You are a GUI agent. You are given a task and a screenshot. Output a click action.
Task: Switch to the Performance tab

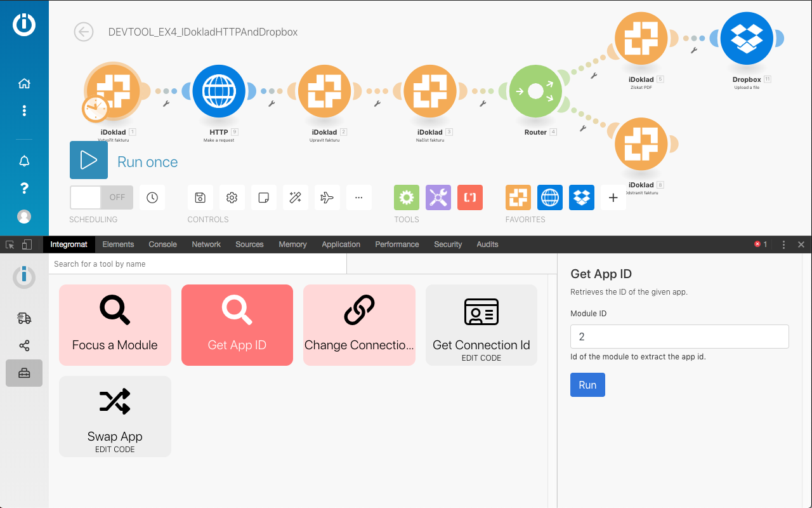[x=397, y=244]
